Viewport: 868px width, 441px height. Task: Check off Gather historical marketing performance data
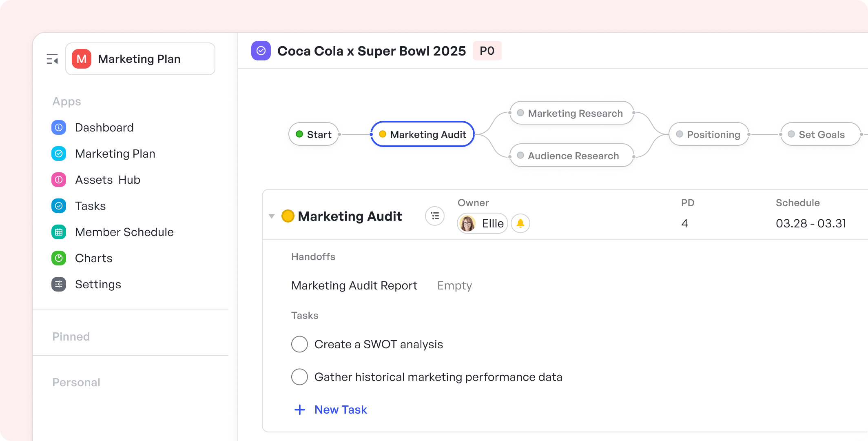pos(299,377)
